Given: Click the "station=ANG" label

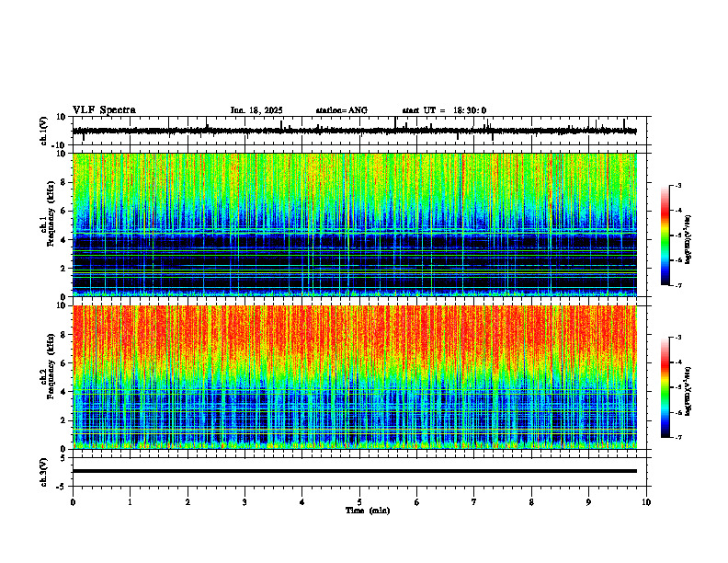Looking at the screenshot, I should pos(342,110).
